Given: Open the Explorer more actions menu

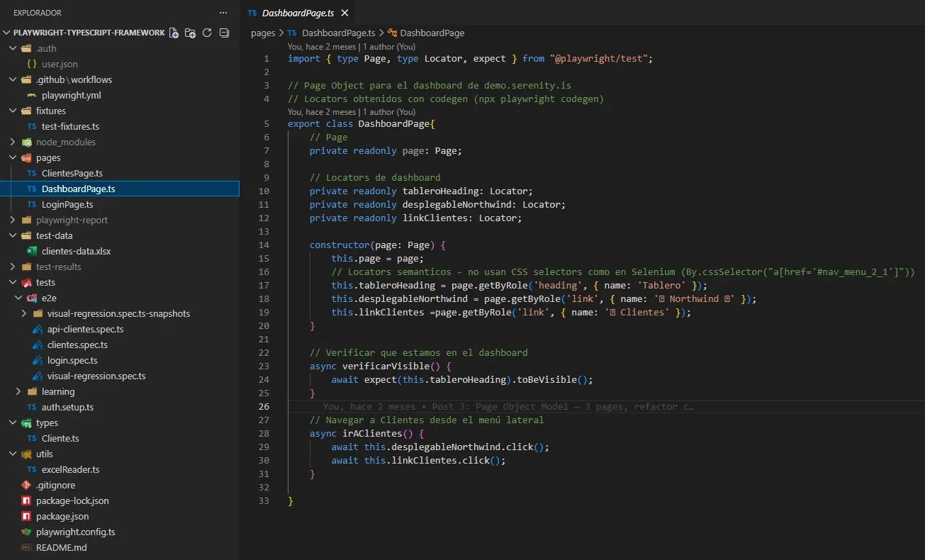Looking at the screenshot, I should 223,13.
